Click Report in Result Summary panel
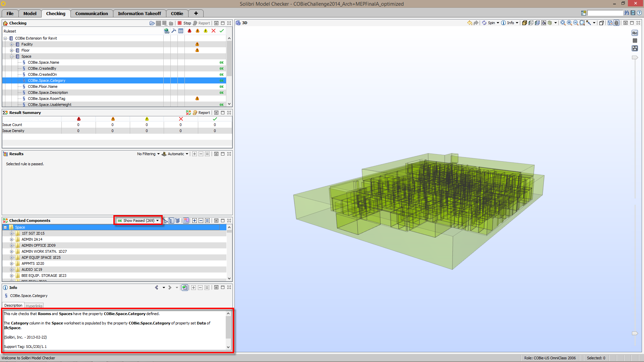The height and width of the screenshot is (362, 644). coord(202,113)
